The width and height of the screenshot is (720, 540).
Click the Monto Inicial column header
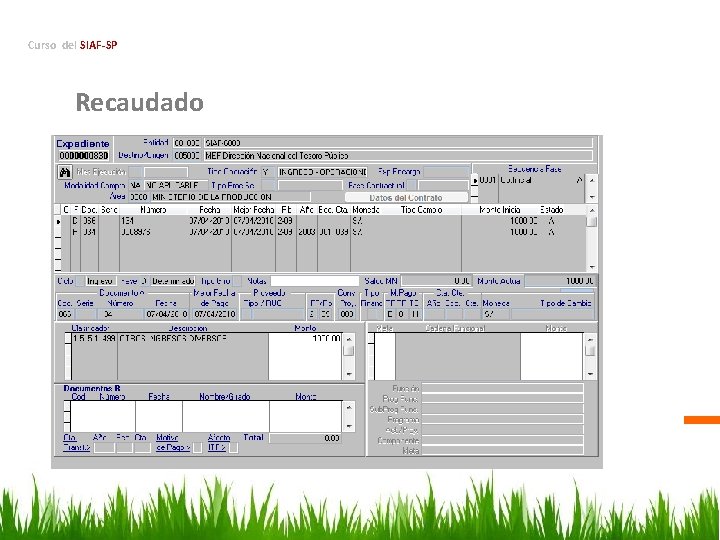[x=500, y=210]
